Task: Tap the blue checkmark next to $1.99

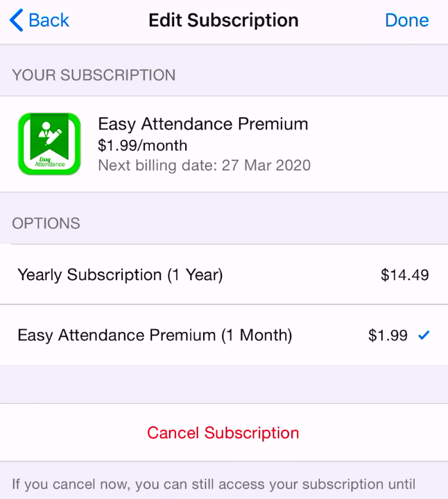Action: (x=424, y=335)
